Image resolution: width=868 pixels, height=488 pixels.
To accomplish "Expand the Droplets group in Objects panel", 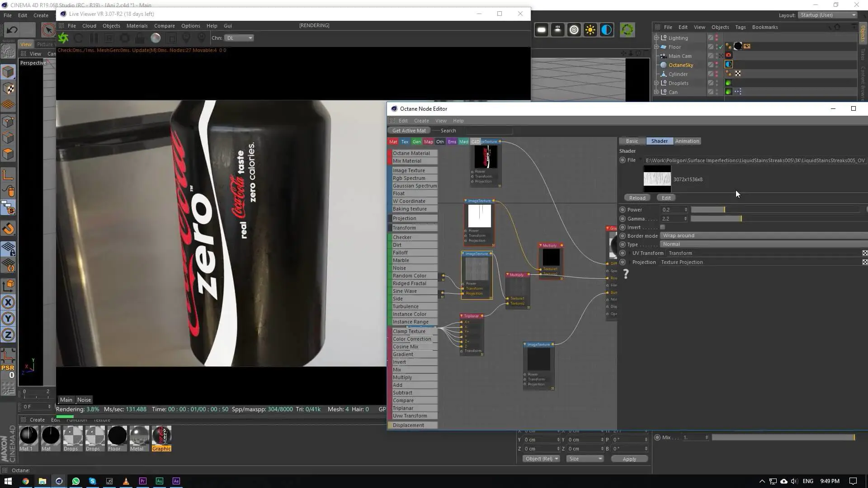I will (656, 83).
